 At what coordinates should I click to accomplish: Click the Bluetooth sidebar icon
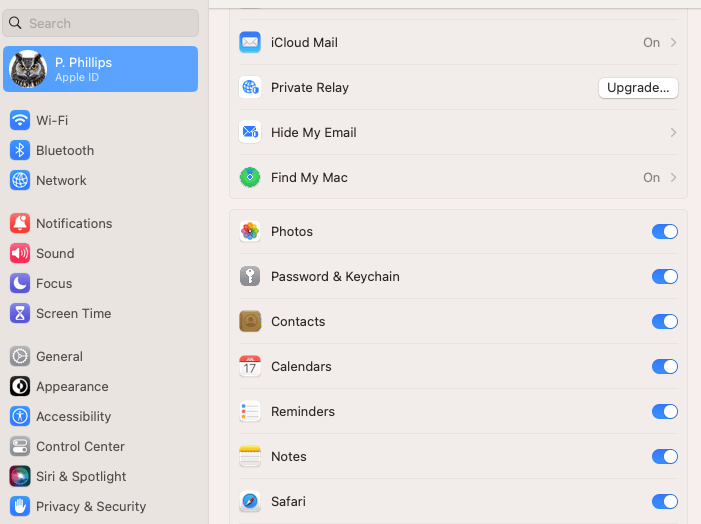click(x=20, y=150)
